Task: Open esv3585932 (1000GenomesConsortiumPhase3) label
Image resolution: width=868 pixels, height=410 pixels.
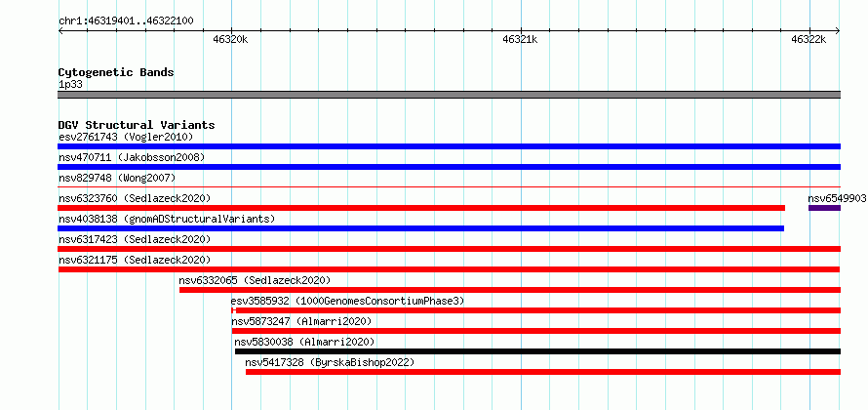Action: point(347,301)
